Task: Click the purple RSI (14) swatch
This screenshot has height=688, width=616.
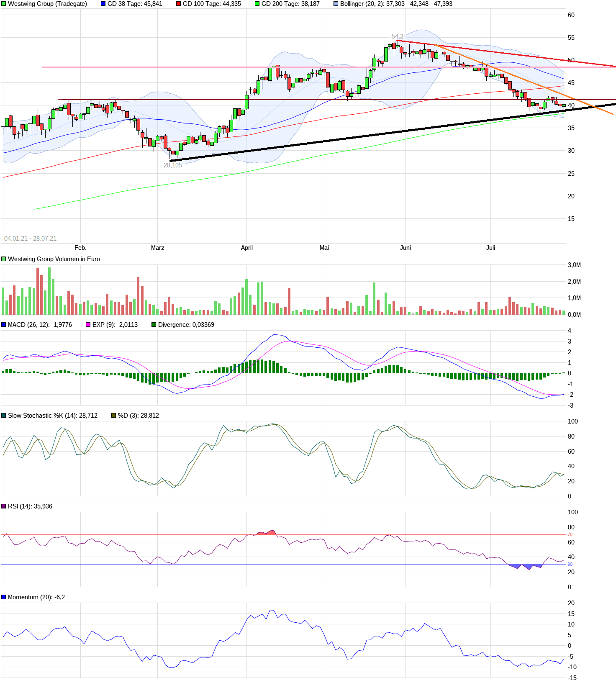Action: click(4, 506)
